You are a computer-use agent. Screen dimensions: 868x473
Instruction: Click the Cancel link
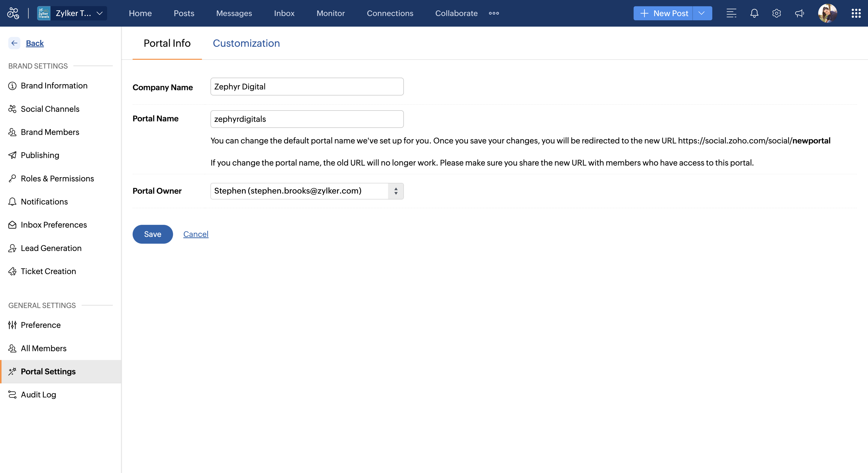pos(195,234)
